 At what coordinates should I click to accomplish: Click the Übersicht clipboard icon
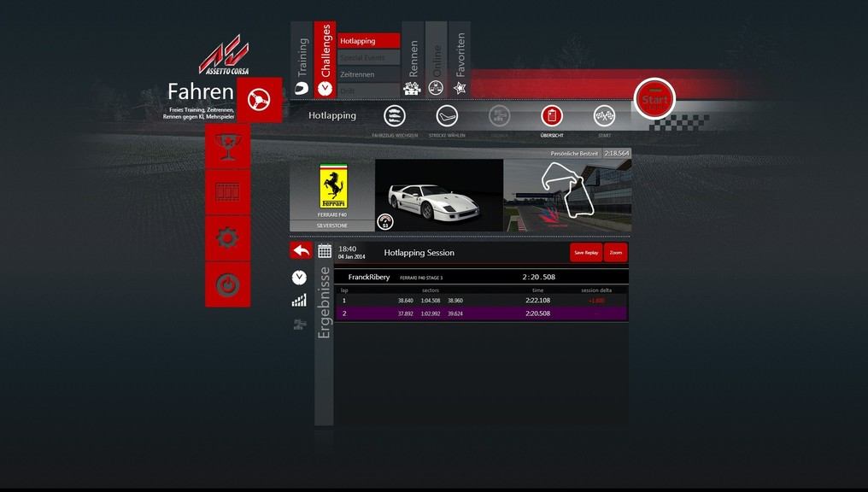pos(551,116)
